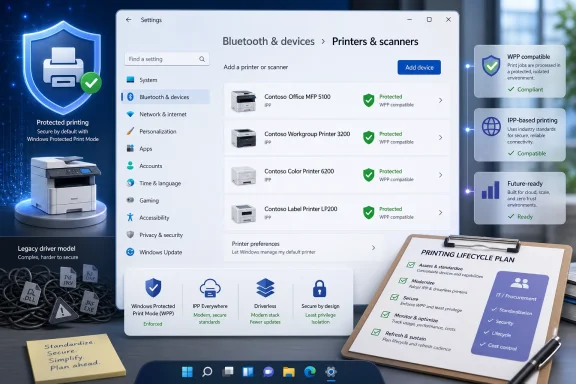The image size is (576, 384).
Task: Toggle the Secure checkbox on clipboard
Action: pyautogui.click(x=395, y=297)
